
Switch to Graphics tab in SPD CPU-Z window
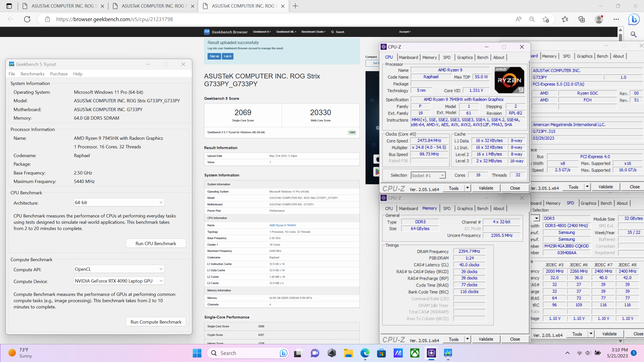[x=588, y=203]
